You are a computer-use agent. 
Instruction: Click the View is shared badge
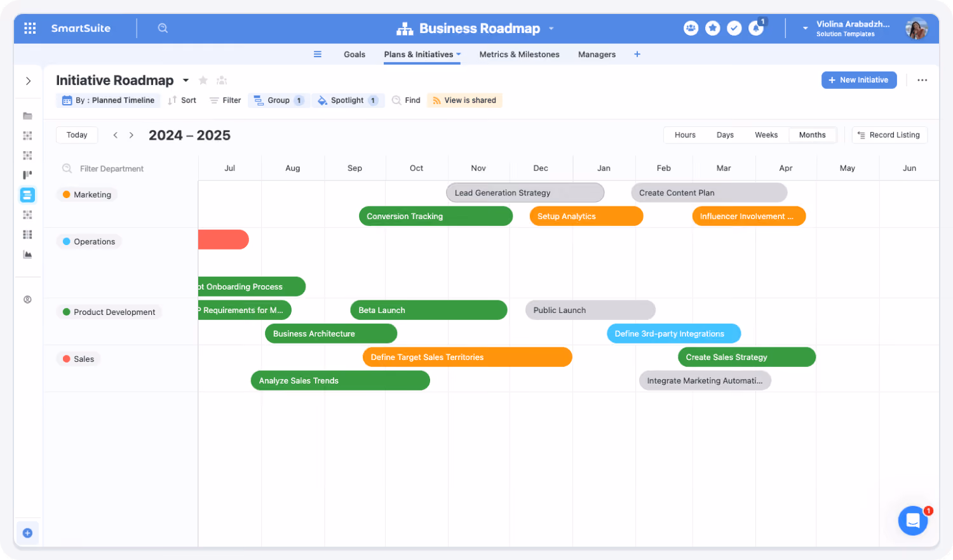coord(464,100)
